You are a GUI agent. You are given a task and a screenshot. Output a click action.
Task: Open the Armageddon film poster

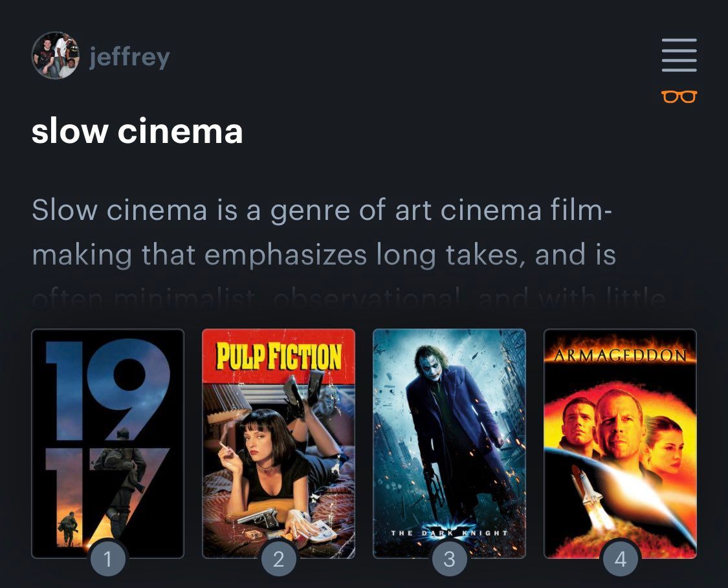621,443
